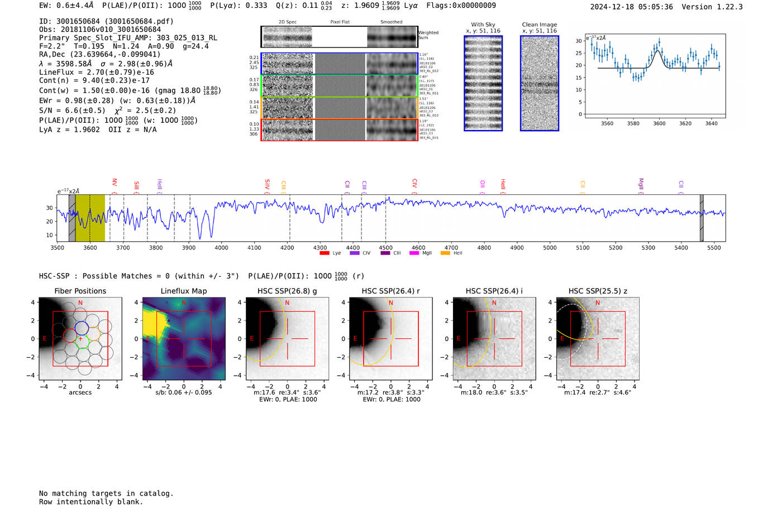Image resolution: width=782 pixels, height=532 pixels.
Task: Click the Pixel Flat column header
Action: coord(340,22)
